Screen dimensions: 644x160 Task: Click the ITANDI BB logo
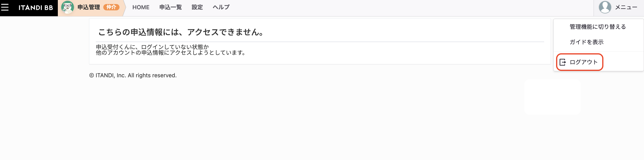(x=36, y=7)
